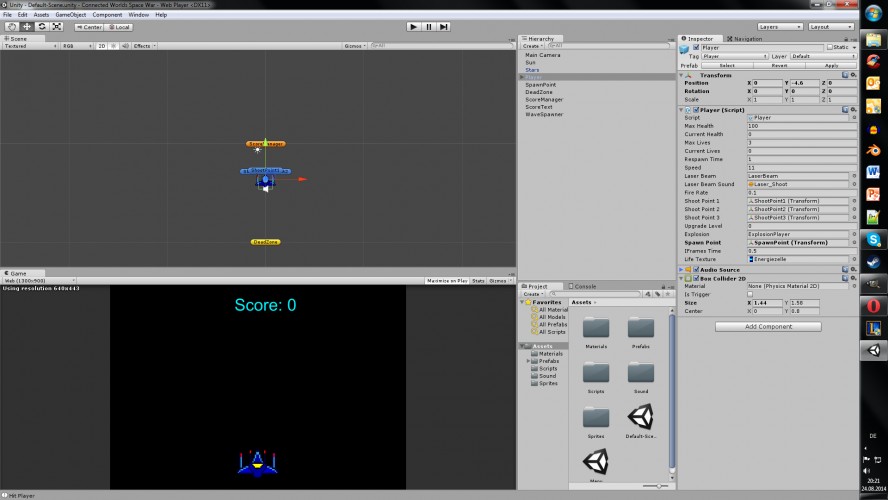Toggle Audio Source enabled checkbox
The height and width of the screenshot is (500, 888).
pos(696,270)
